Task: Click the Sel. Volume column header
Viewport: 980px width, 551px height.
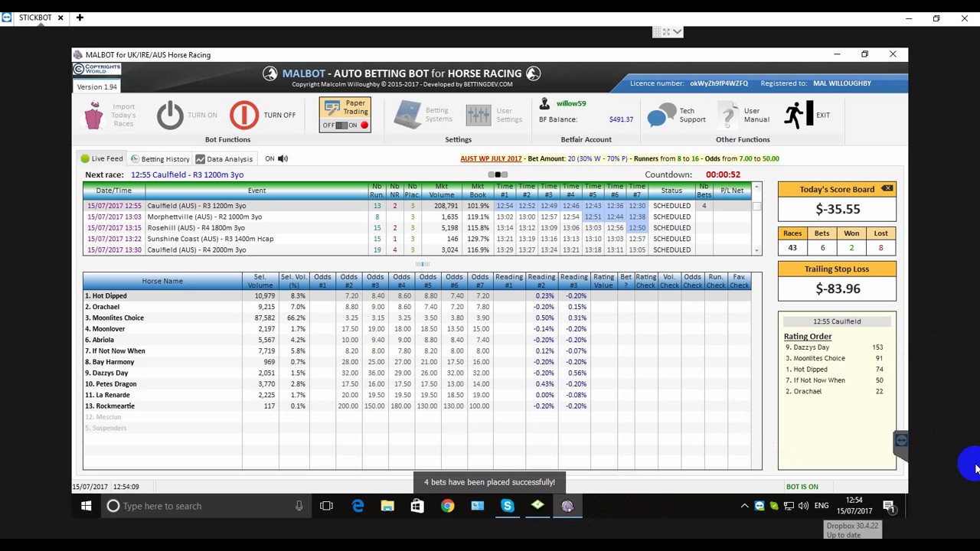Action: tap(260, 281)
